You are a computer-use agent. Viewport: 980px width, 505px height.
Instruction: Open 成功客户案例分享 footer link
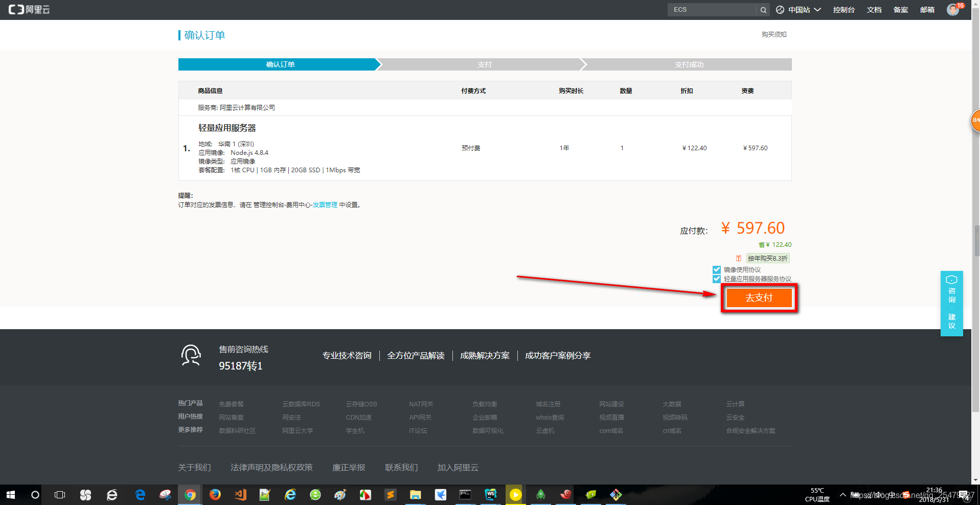tap(558, 355)
